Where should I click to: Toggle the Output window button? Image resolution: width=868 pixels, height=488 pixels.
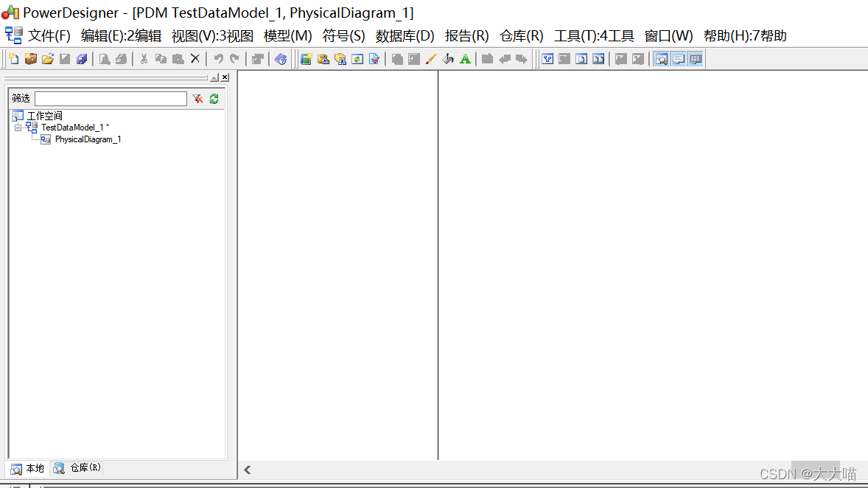point(678,59)
